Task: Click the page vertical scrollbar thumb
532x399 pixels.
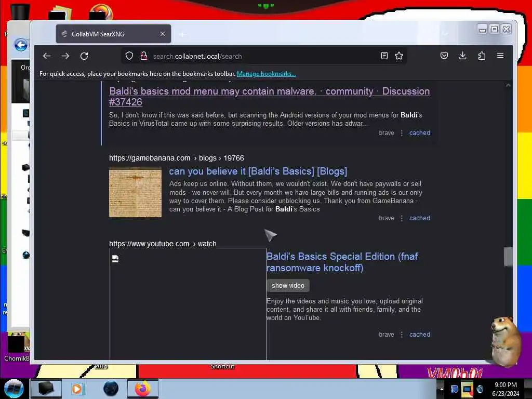Action: tap(508, 257)
